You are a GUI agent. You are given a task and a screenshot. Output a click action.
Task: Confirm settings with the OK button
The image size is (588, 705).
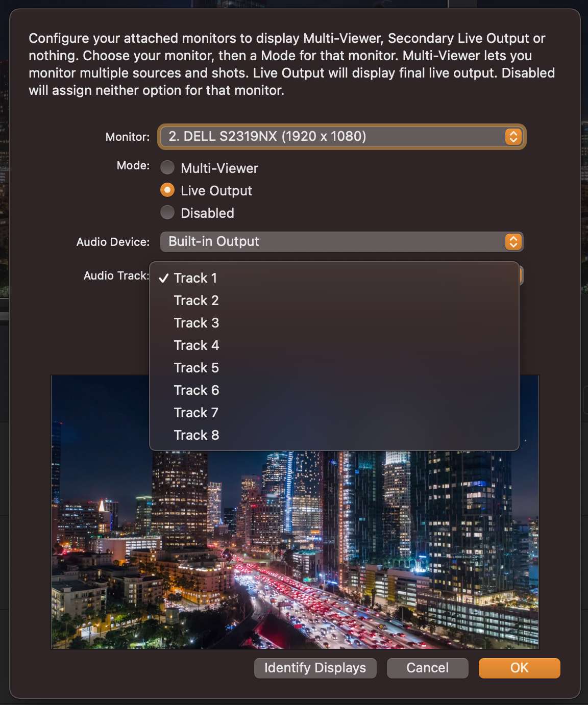[x=520, y=668]
